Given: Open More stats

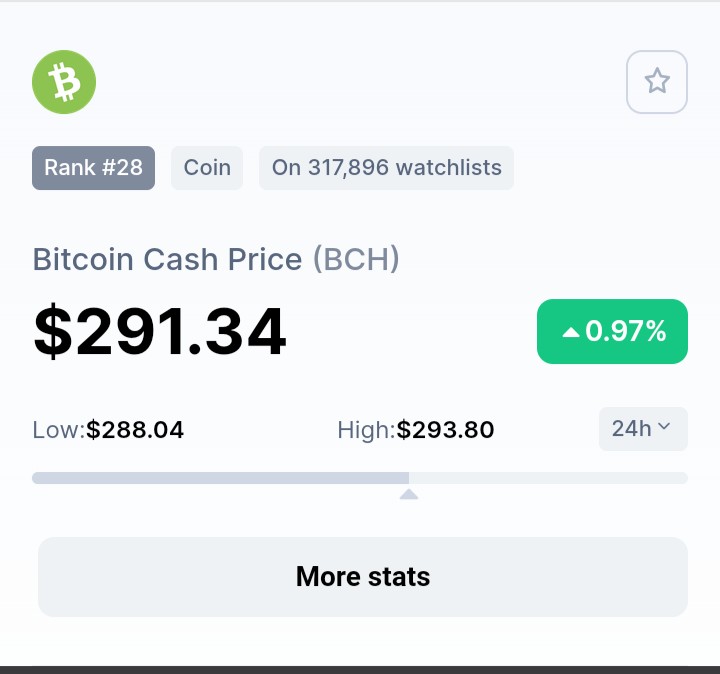Looking at the screenshot, I should pyautogui.click(x=363, y=577).
